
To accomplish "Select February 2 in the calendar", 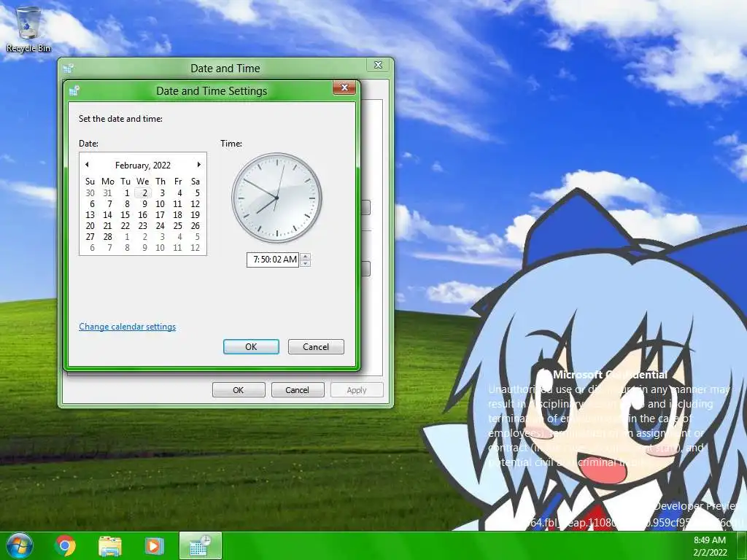I will click(143, 192).
